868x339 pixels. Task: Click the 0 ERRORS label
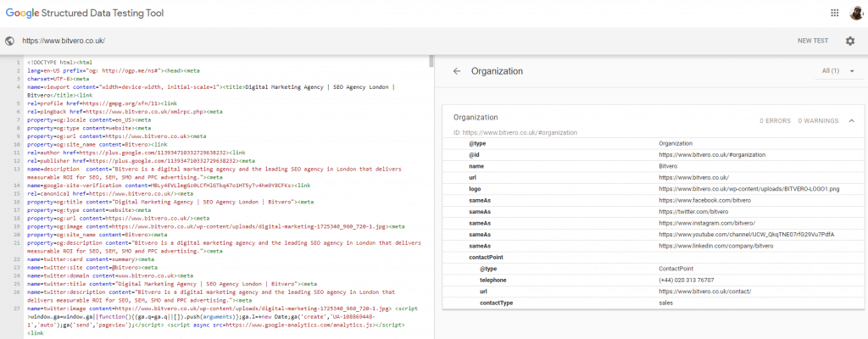point(775,120)
